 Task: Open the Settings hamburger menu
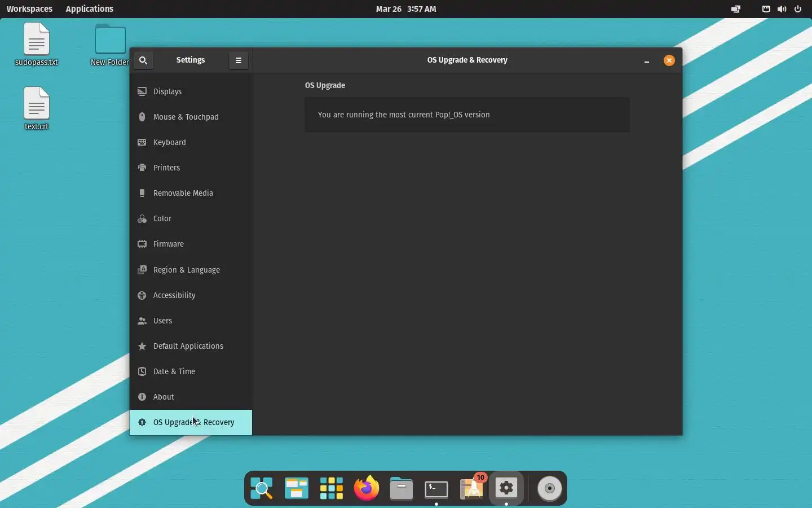pos(239,60)
